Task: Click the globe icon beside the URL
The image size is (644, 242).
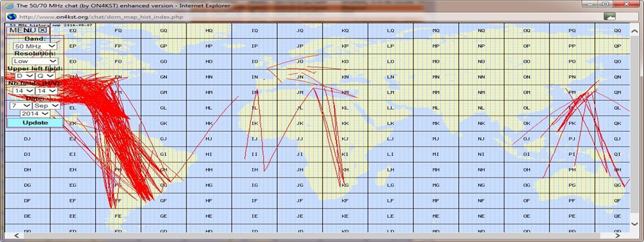Action: pyautogui.click(x=11, y=17)
